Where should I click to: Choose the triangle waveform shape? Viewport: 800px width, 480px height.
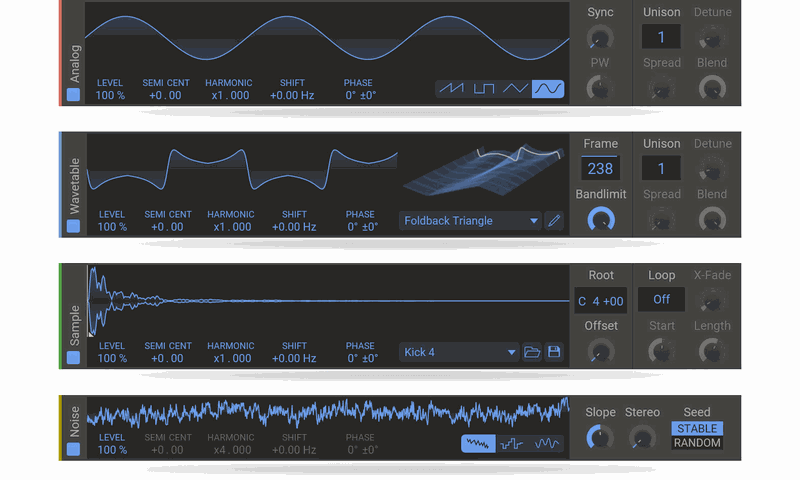pos(516,88)
